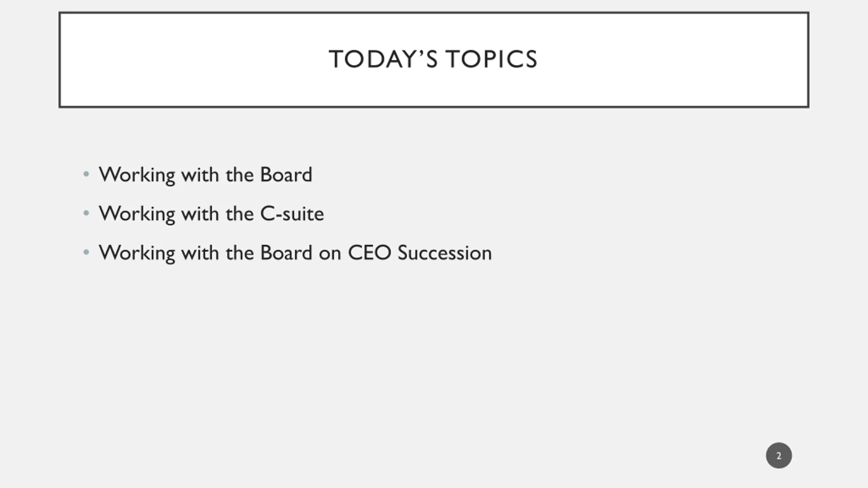This screenshot has height=488, width=868.
Task: Click "the" in the C-suite bullet
Action: 240,214
